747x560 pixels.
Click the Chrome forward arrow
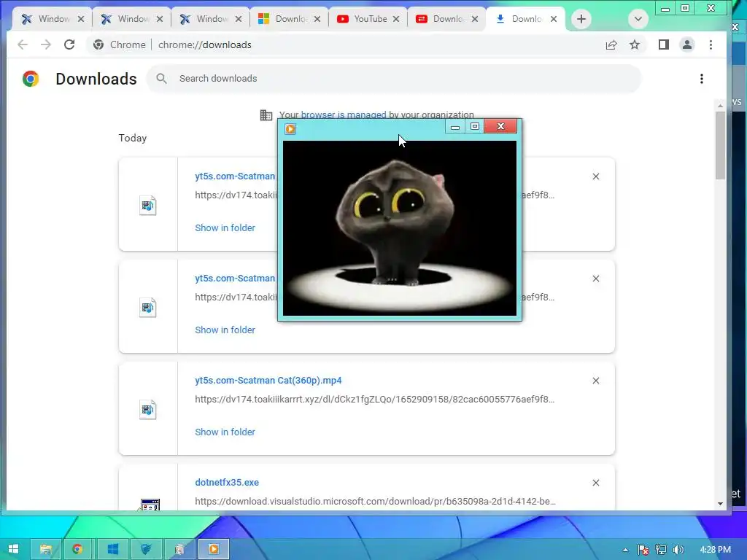pyautogui.click(x=46, y=44)
